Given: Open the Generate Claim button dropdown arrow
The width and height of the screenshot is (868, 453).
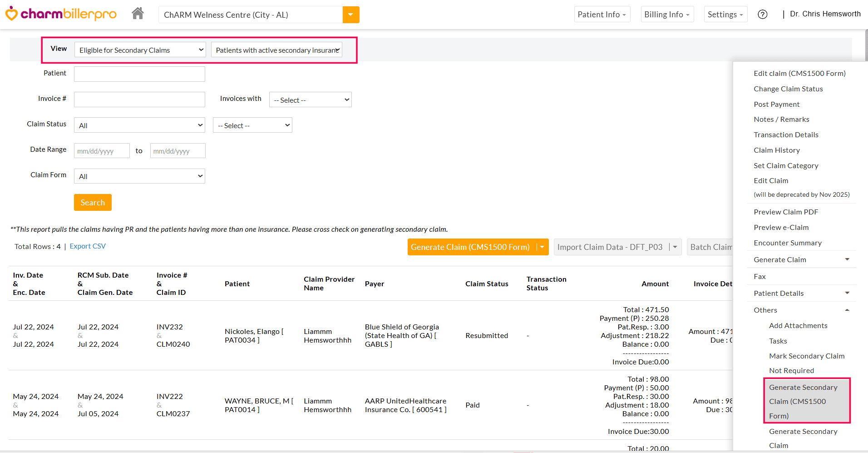Looking at the screenshot, I should click(x=542, y=247).
